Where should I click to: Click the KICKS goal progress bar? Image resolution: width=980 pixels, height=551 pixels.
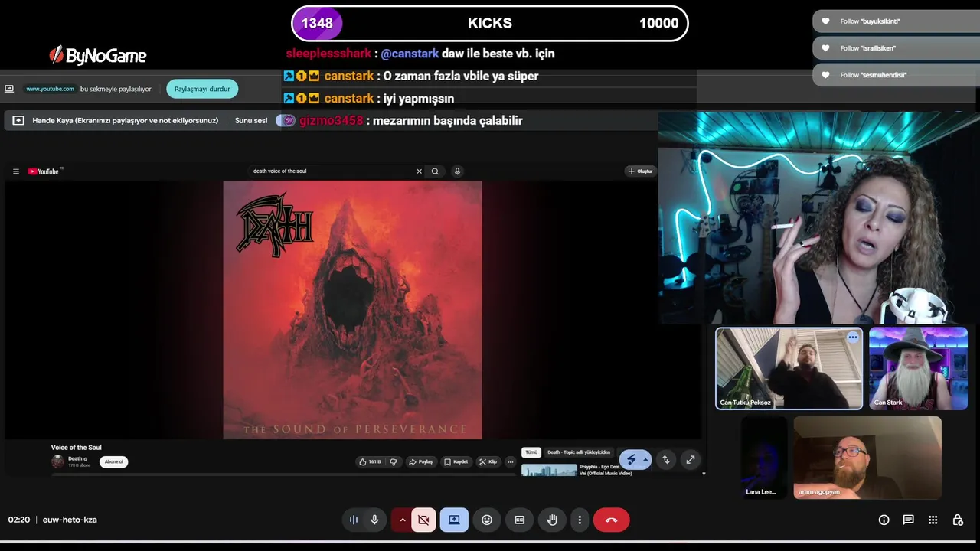[x=490, y=23]
